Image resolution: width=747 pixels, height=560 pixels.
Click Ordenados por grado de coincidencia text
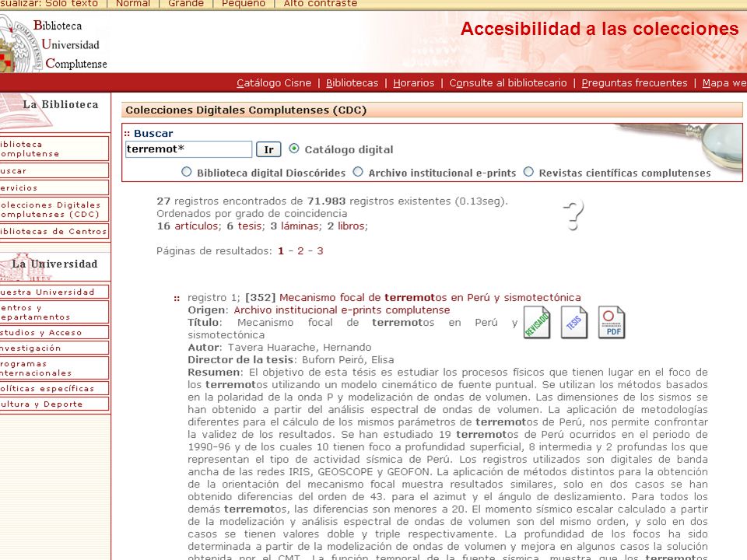pyautogui.click(x=251, y=213)
